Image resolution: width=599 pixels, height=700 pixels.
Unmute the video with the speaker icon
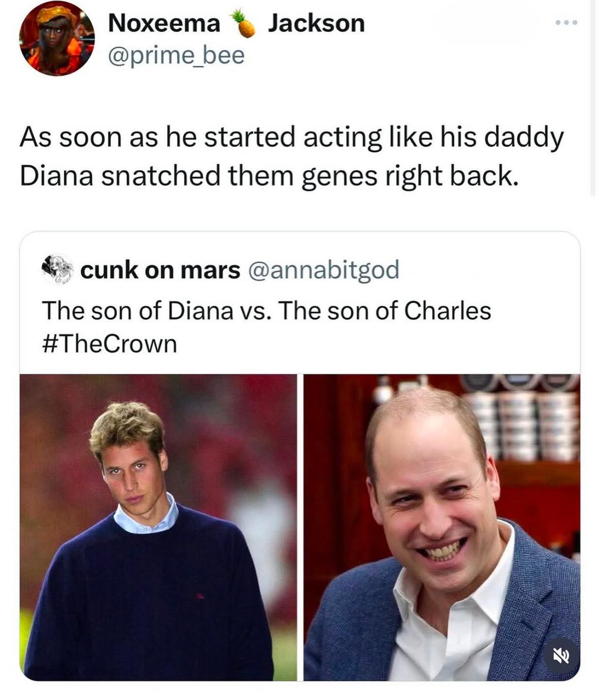coord(561,656)
